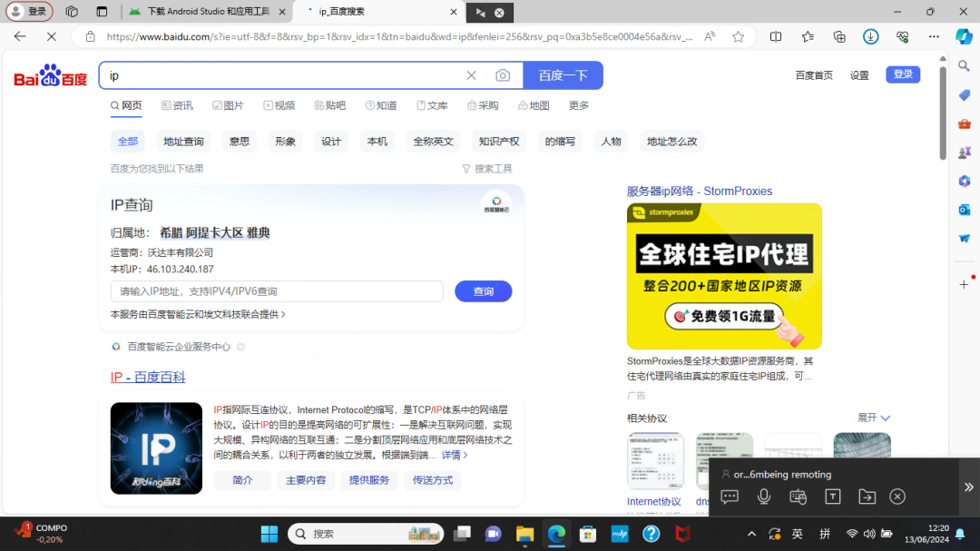Open the sidebar shopping tag icon

964,95
